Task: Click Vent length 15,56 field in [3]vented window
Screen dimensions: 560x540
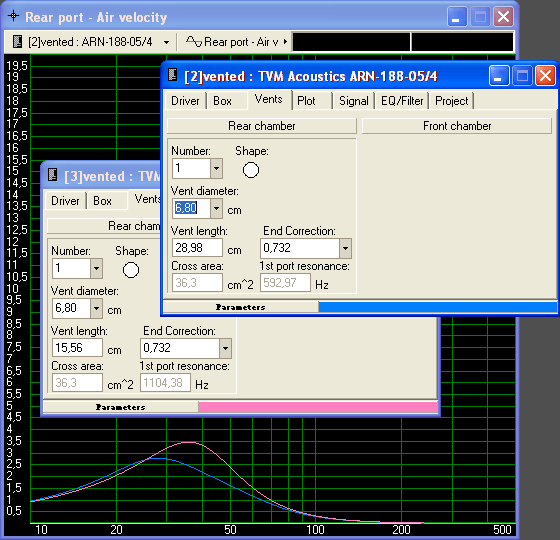Action: [x=78, y=348]
